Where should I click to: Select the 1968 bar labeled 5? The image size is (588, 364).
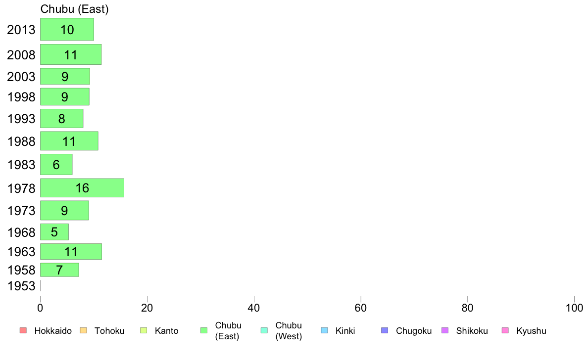[54, 232]
